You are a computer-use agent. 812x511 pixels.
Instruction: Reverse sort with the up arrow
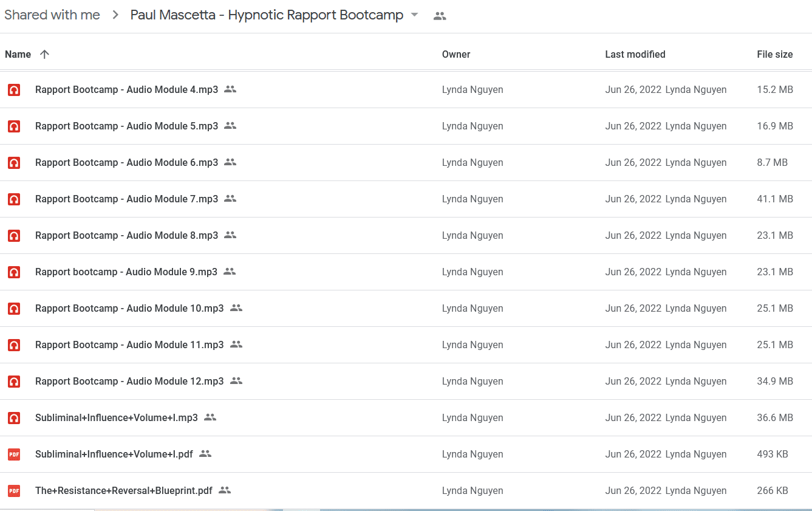click(x=44, y=54)
